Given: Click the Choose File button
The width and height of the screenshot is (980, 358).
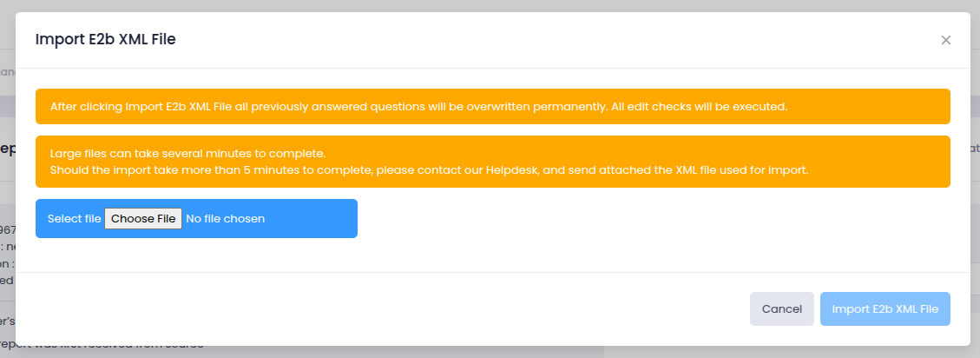Looking at the screenshot, I should [143, 218].
